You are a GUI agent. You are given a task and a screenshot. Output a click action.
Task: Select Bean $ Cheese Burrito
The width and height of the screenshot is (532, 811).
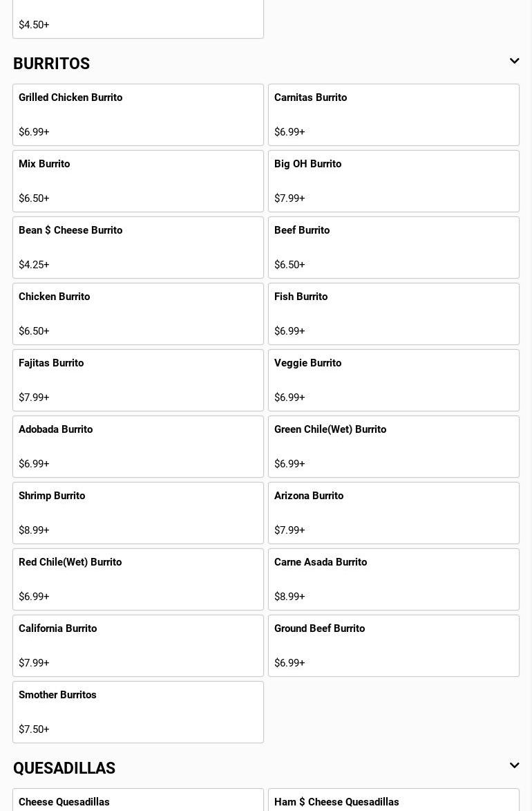point(138,248)
